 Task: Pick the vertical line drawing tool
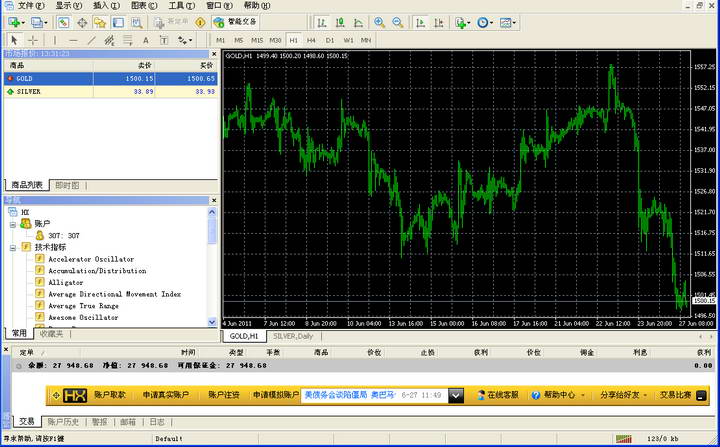[x=55, y=40]
